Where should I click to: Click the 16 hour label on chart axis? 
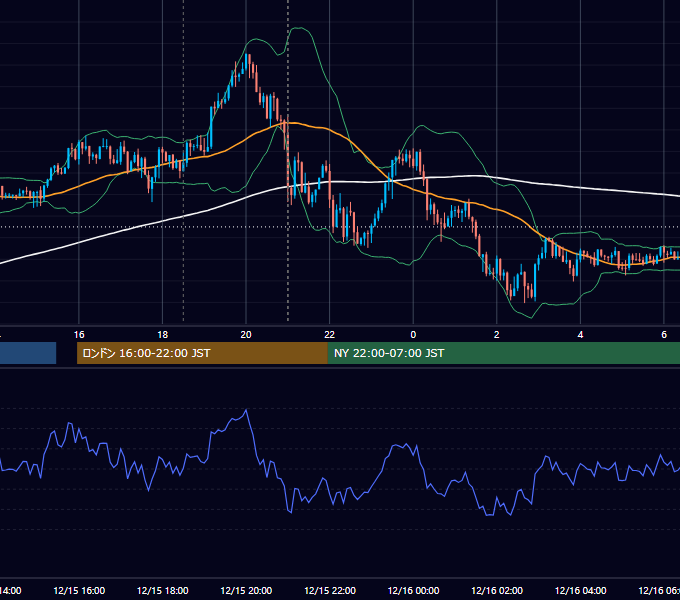click(79, 335)
